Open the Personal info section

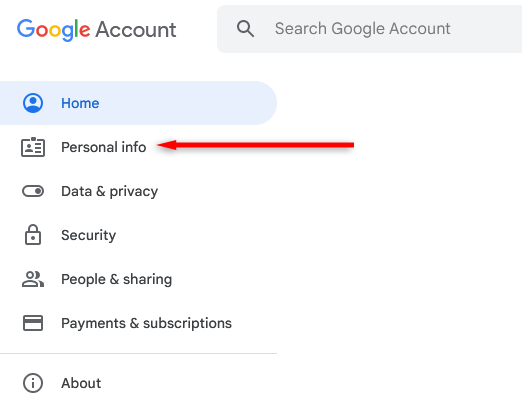click(138, 147)
